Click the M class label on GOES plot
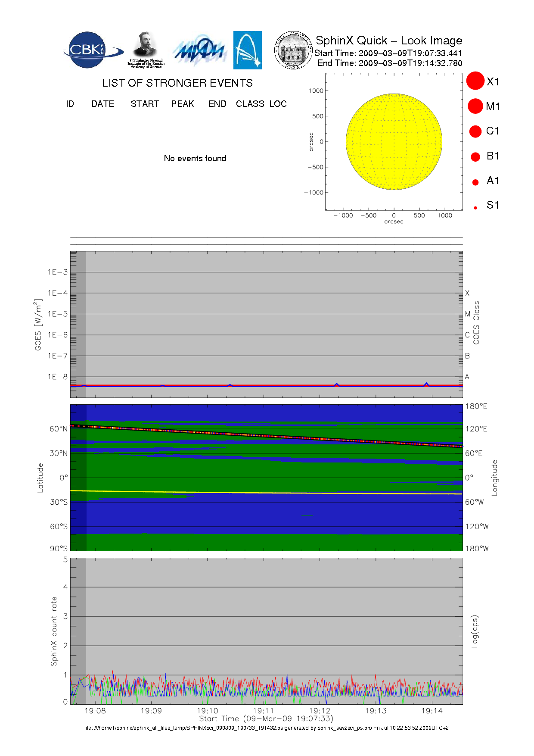Screen dimensions: 534x756 pos(467,314)
